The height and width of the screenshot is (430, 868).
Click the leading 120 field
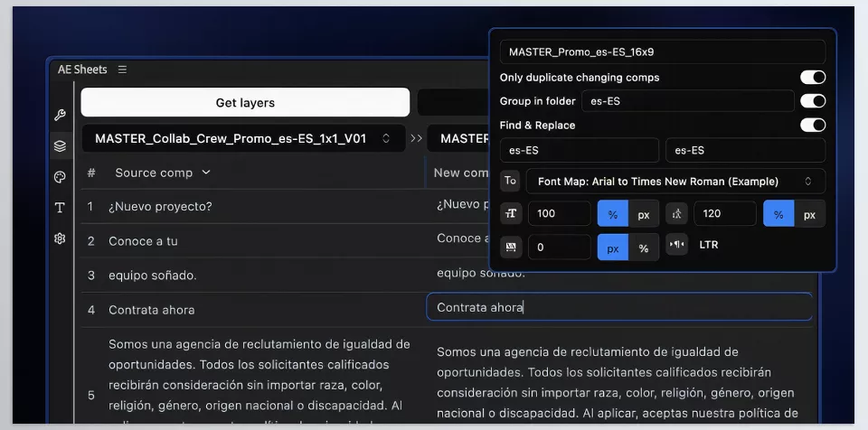tap(724, 213)
